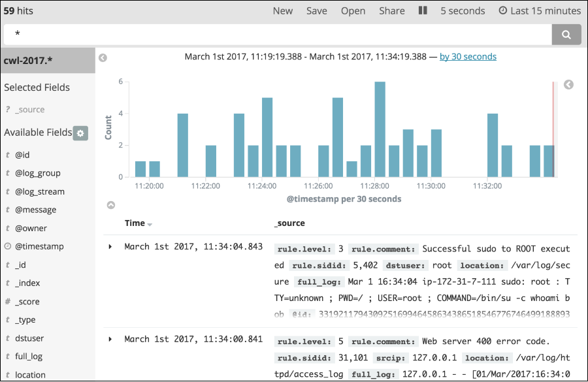Click the clock icon beside @timestamp field
Screen dimensions: 588x382
tap(7, 246)
